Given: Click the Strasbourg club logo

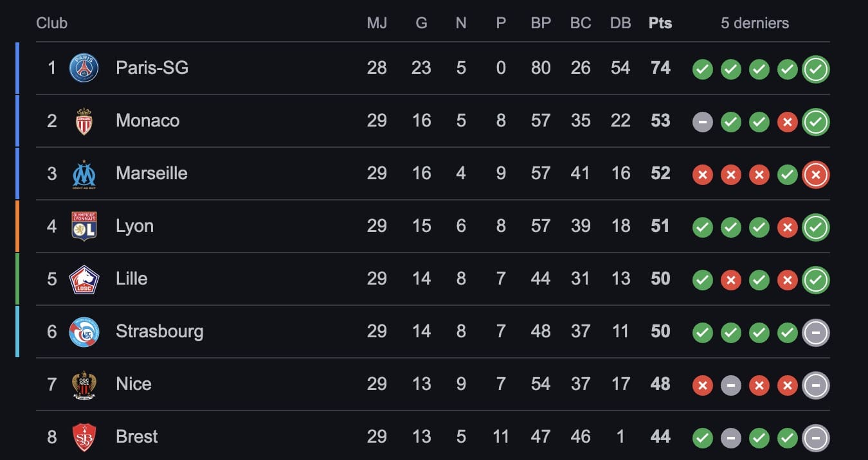Looking at the screenshot, I should [84, 332].
